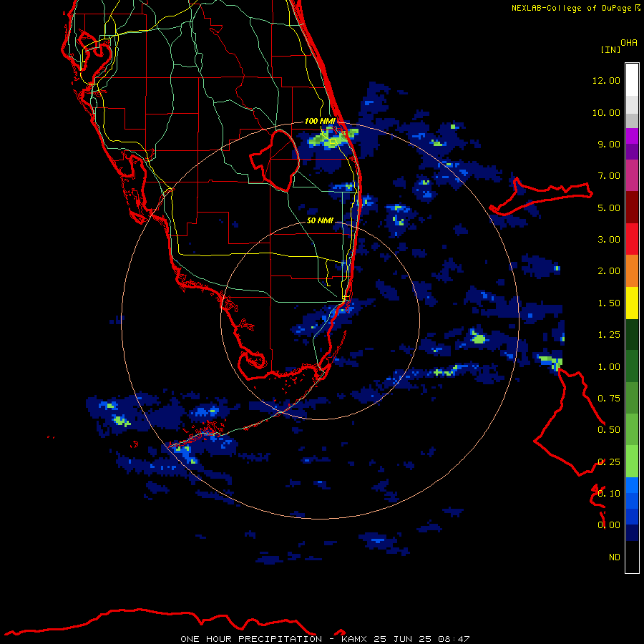Click the 0.10 legend value
The width and height of the screenshot is (644, 644).
[609, 494]
